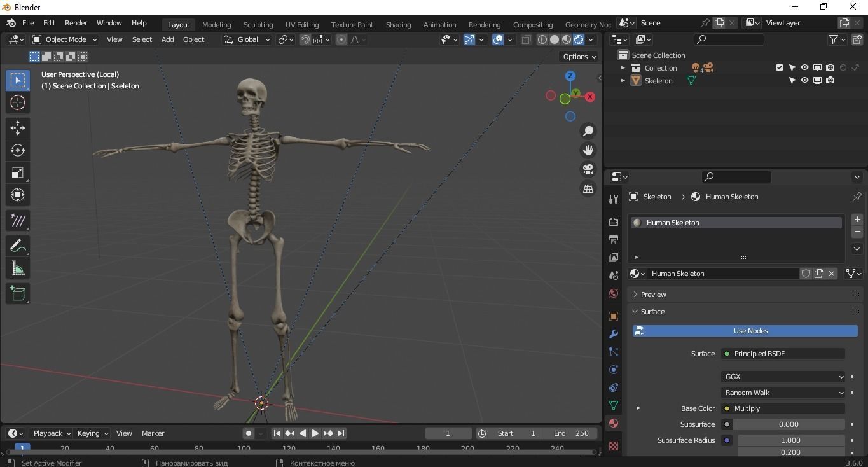Image resolution: width=868 pixels, height=467 pixels.
Task: Open the File menu
Action: [28, 23]
